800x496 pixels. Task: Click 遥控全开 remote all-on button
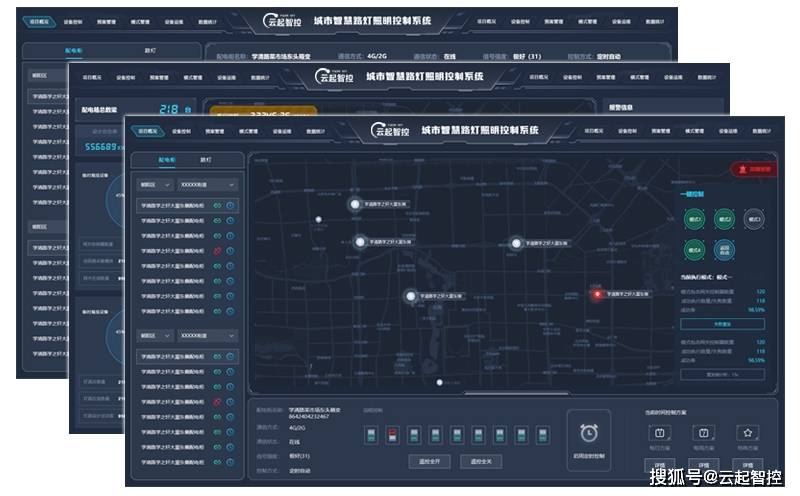[x=430, y=462]
